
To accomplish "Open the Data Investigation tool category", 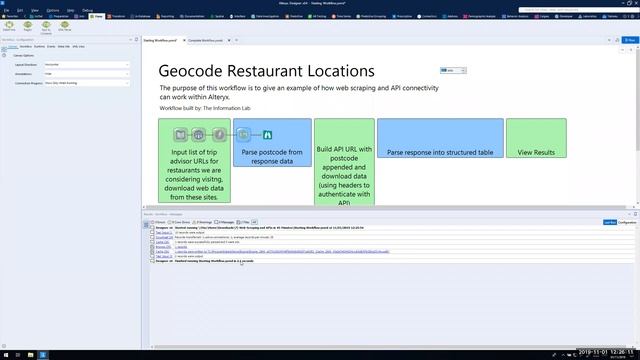I will tap(265, 16).
